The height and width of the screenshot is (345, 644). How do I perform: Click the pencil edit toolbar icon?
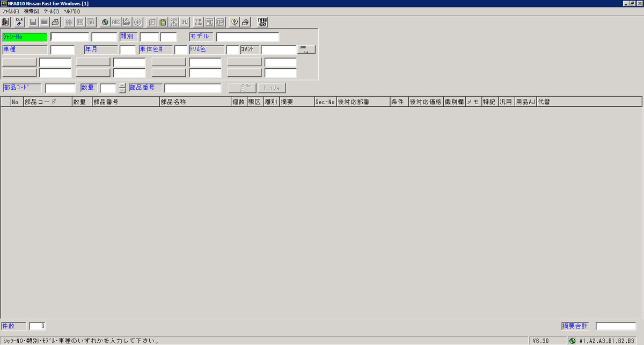click(127, 22)
